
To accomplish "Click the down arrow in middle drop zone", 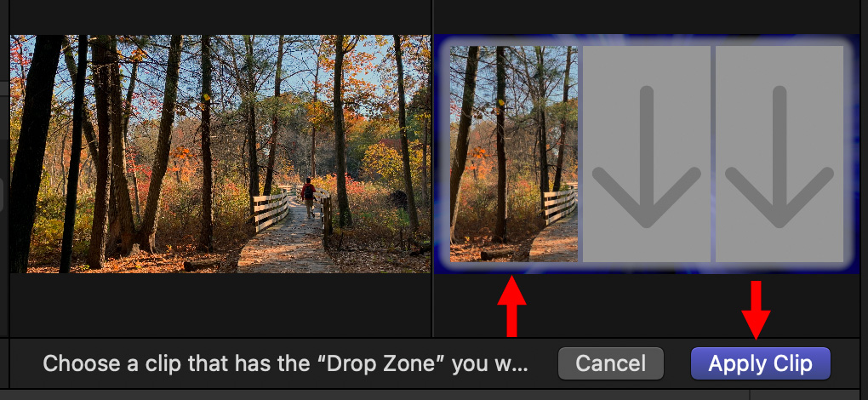I will (647, 157).
